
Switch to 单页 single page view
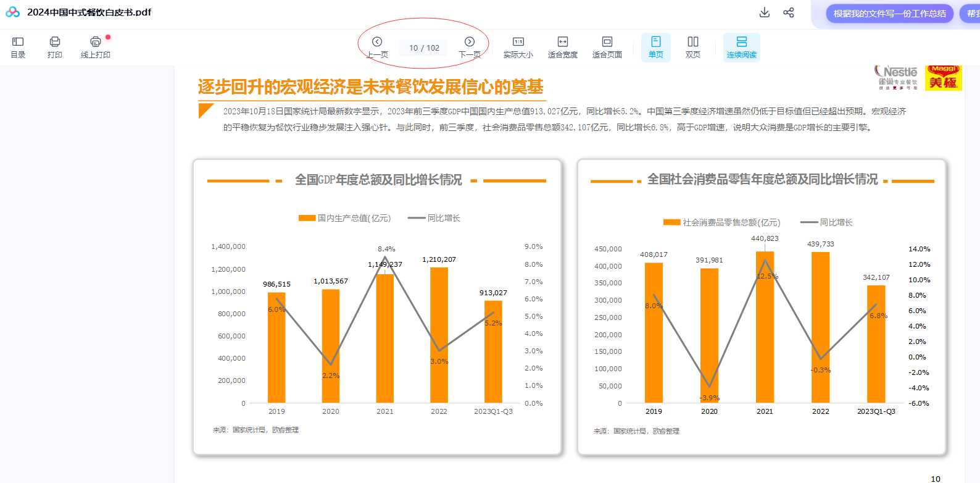[655, 47]
